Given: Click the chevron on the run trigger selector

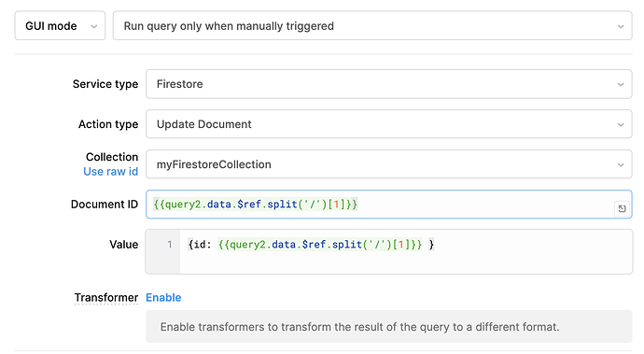Looking at the screenshot, I should click(621, 26).
